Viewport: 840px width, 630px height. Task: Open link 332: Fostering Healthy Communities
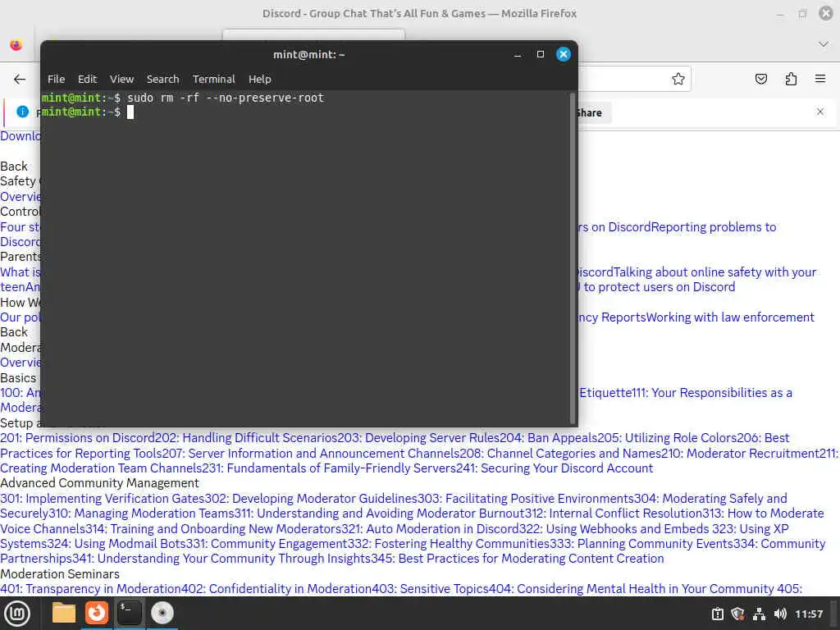449,544
